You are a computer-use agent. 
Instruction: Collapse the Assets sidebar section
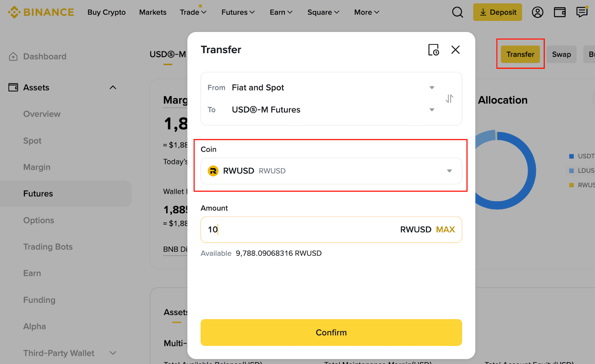pos(113,88)
